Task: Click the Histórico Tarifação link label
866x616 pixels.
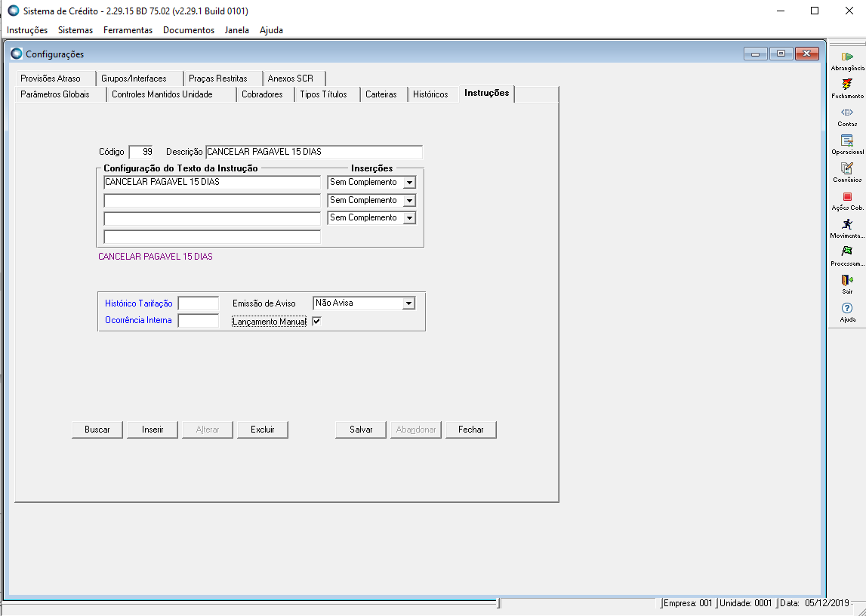Action: click(139, 303)
